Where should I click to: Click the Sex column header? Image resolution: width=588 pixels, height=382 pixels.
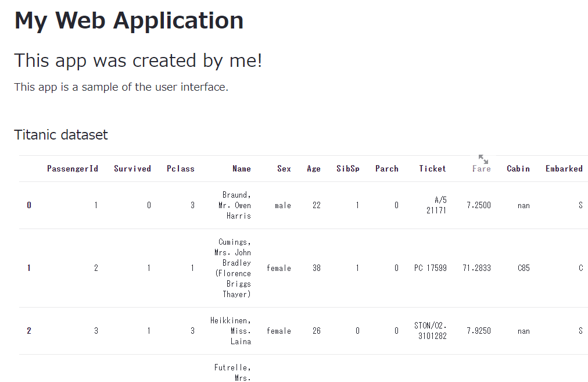pyautogui.click(x=284, y=169)
